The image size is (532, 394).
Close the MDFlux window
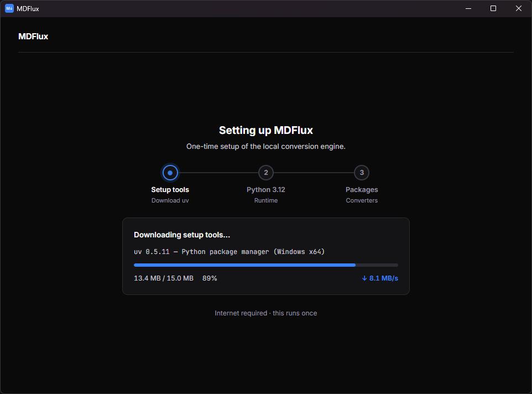[x=519, y=8]
